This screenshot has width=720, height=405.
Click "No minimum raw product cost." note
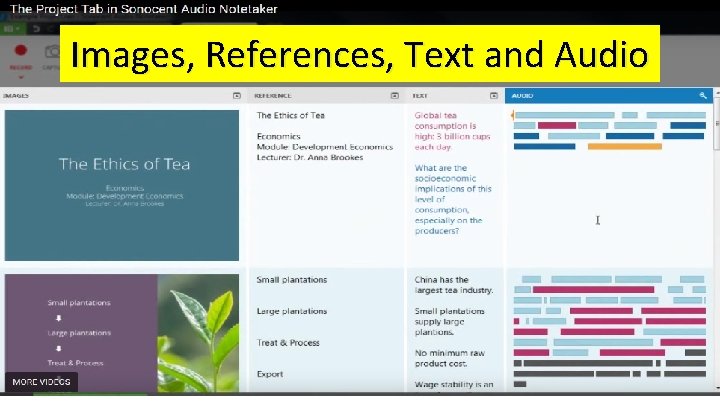tap(450, 358)
